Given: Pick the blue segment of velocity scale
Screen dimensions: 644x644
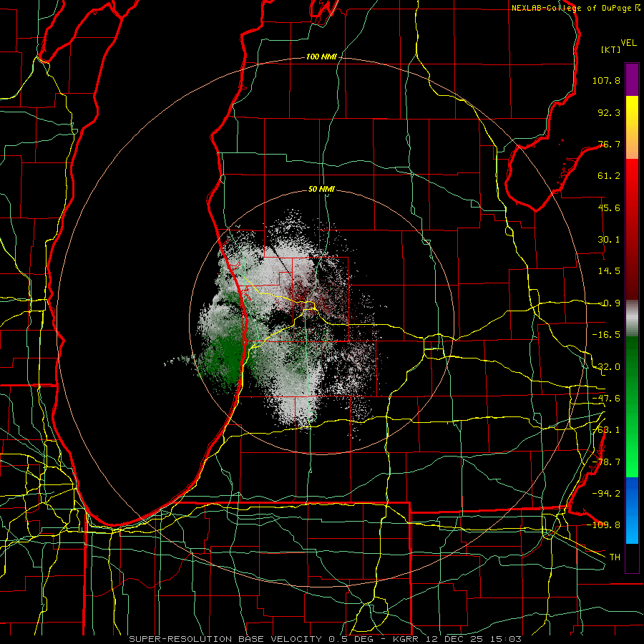Looking at the screenshot, I should click(632, 510).
